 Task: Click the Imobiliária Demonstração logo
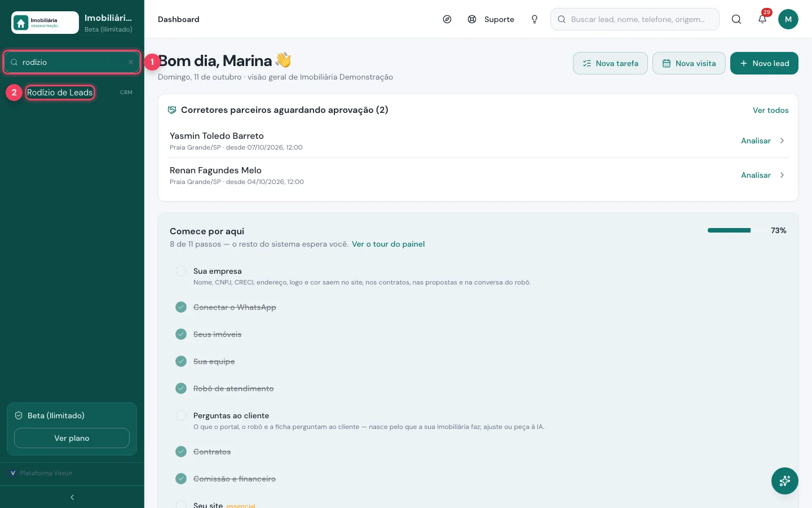point(45,23)
